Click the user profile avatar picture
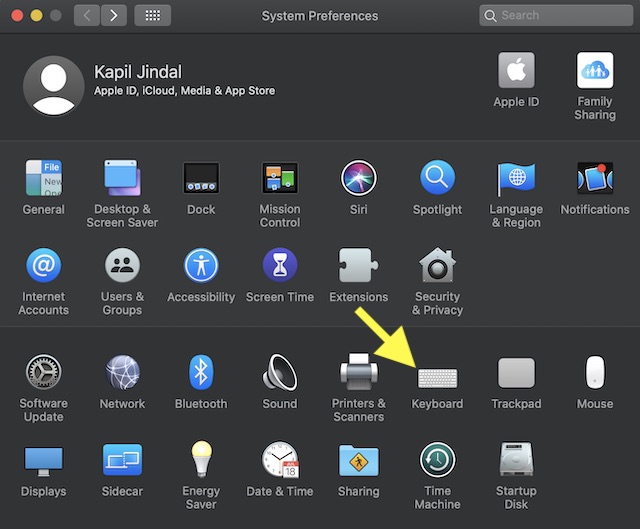Image resolution: width=640 pixels, height=529 pixels. click(x=53, y=86)
